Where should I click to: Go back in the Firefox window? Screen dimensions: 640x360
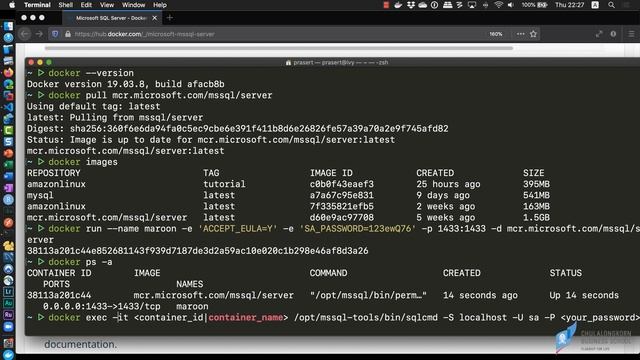click(x=25, y=34)
